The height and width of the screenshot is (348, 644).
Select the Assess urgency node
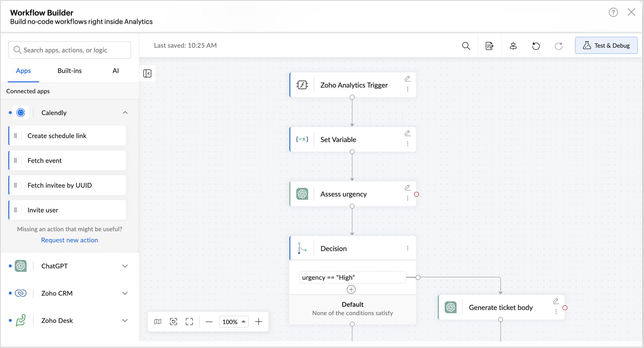click(353, 194)
